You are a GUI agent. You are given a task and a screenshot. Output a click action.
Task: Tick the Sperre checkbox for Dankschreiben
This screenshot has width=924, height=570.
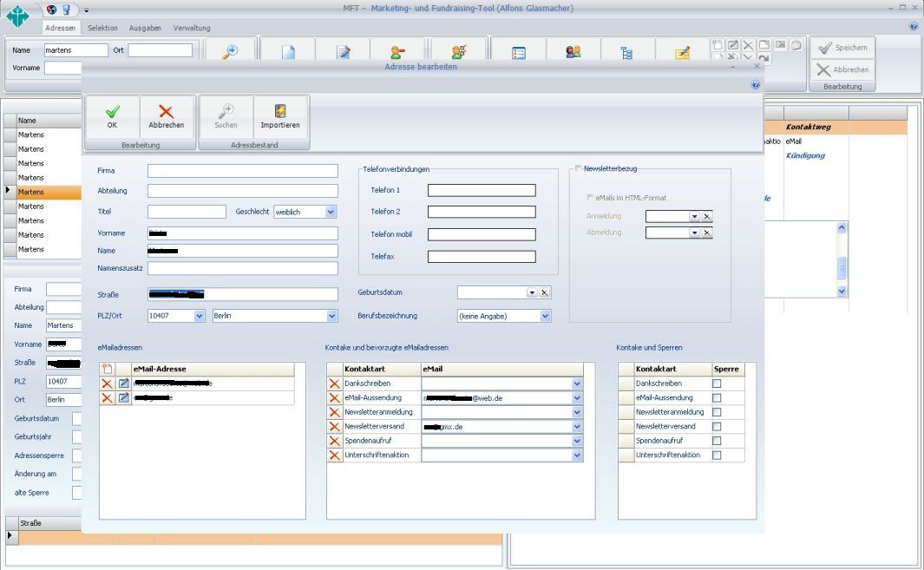click(x=717, y=383)
